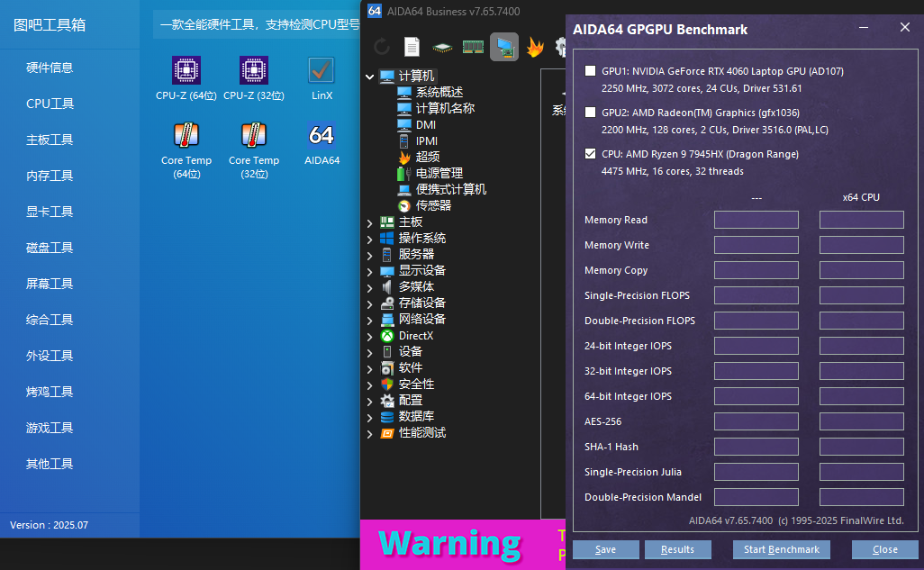Click the AIDA64 memory module toolbar icon

(x=473, y=47)
